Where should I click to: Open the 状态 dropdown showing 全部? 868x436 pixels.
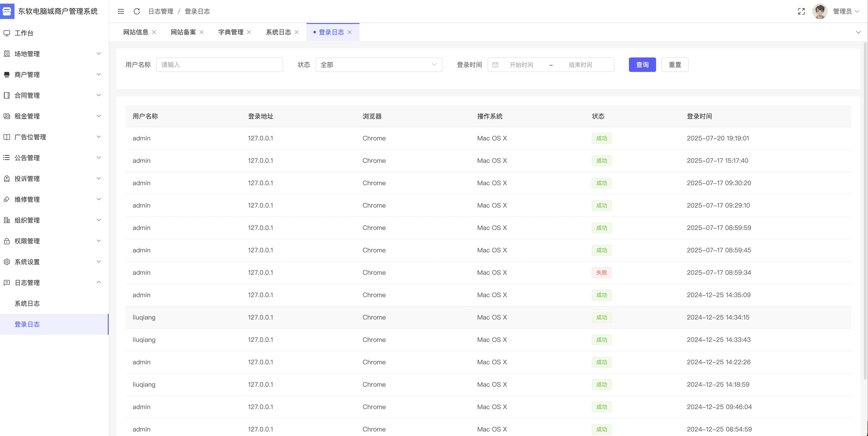tap(378, 65)
